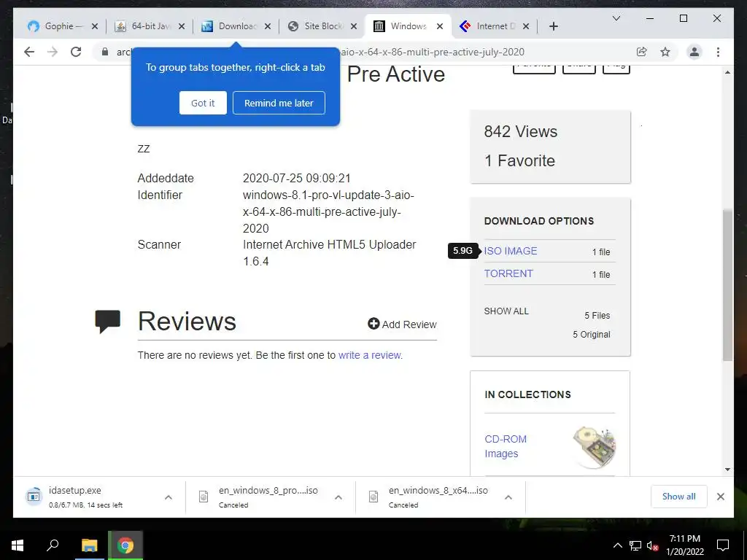Image resolution: width=747 pixels, height=560 pixels.
Task: Click the scrollbar down arrow
Action: tap(727, 470)
